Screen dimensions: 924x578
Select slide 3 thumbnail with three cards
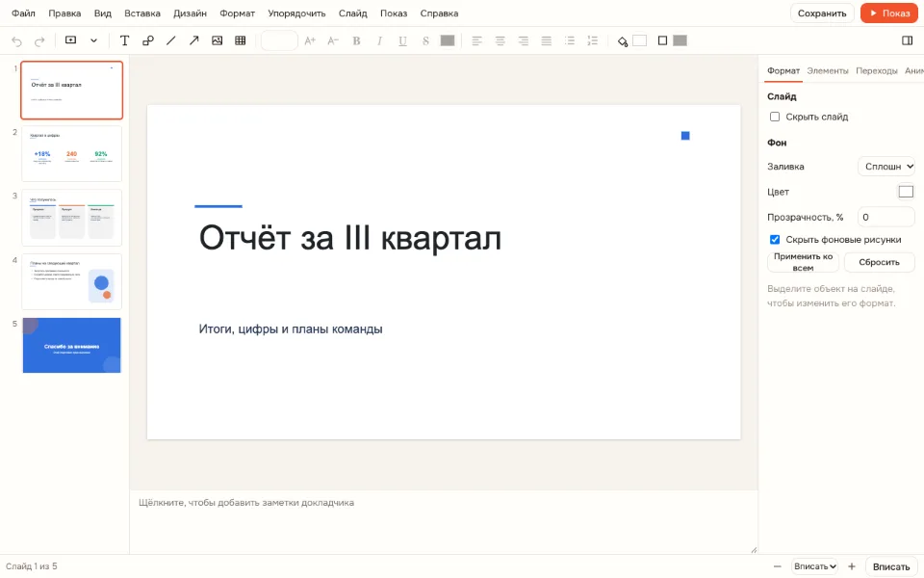(x=72, y=218)
